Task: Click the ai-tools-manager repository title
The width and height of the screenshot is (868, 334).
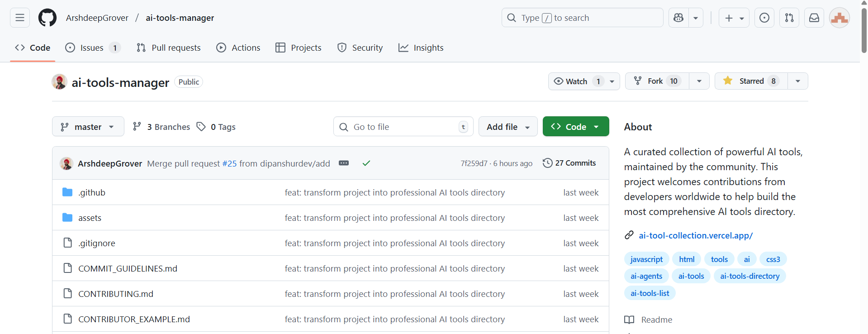Action: pyautogui.click(x=120, y=82)
